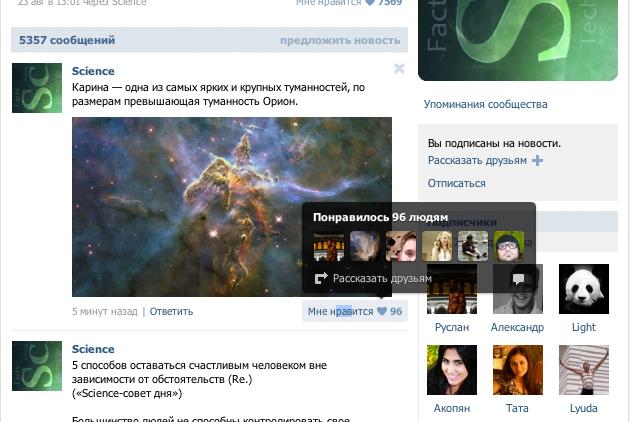Click the name Руслан
This screenshot has height=422, width=630.
click(x=452, y=327)
